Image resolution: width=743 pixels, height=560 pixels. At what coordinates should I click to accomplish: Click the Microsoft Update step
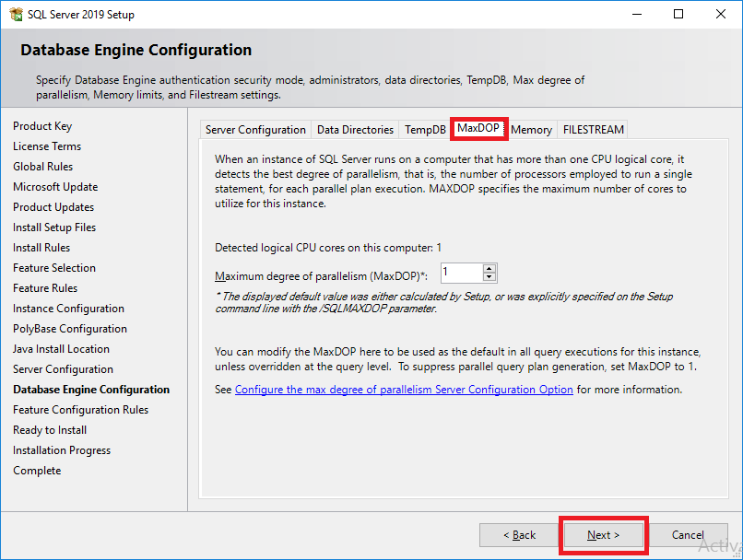click(x=55, y=187)
